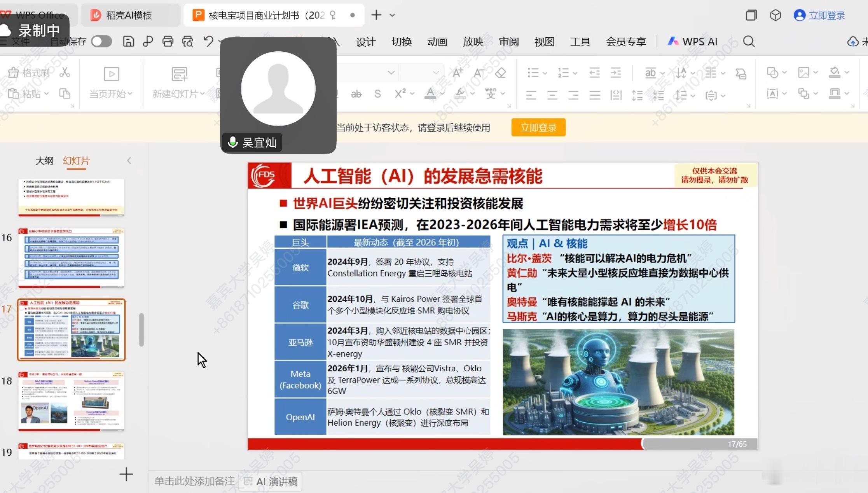The image size is (868, 493).
Task: Click the search magnifier icon
Action: click(x=749, y=41)
